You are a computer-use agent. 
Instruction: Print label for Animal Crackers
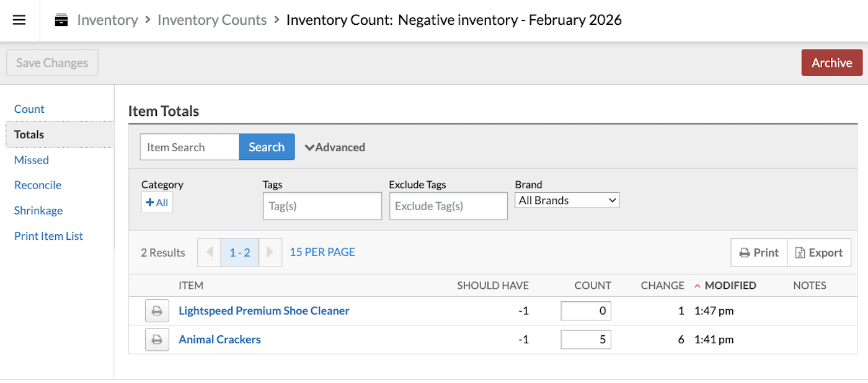157,339
